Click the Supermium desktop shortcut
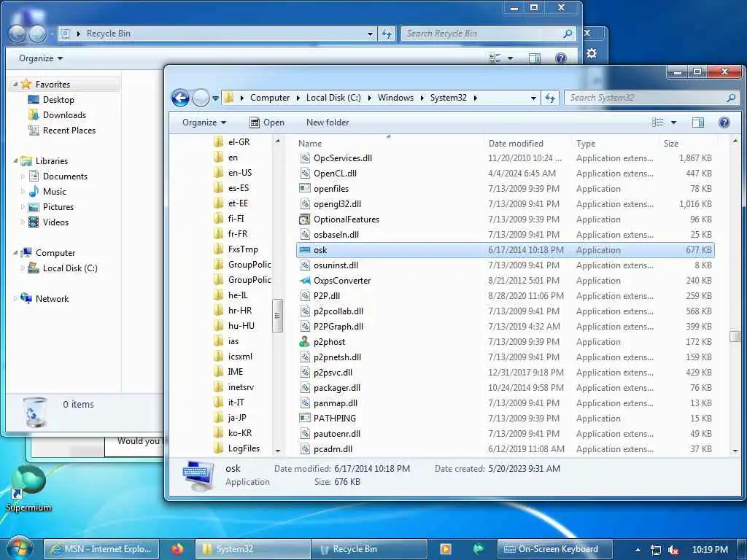The image size is (747, 560). (28, 488)
